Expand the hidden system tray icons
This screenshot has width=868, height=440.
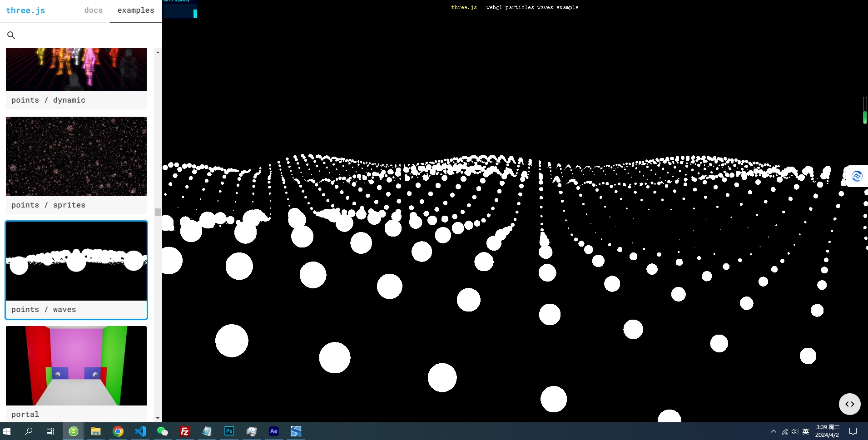tap(773, 431)
